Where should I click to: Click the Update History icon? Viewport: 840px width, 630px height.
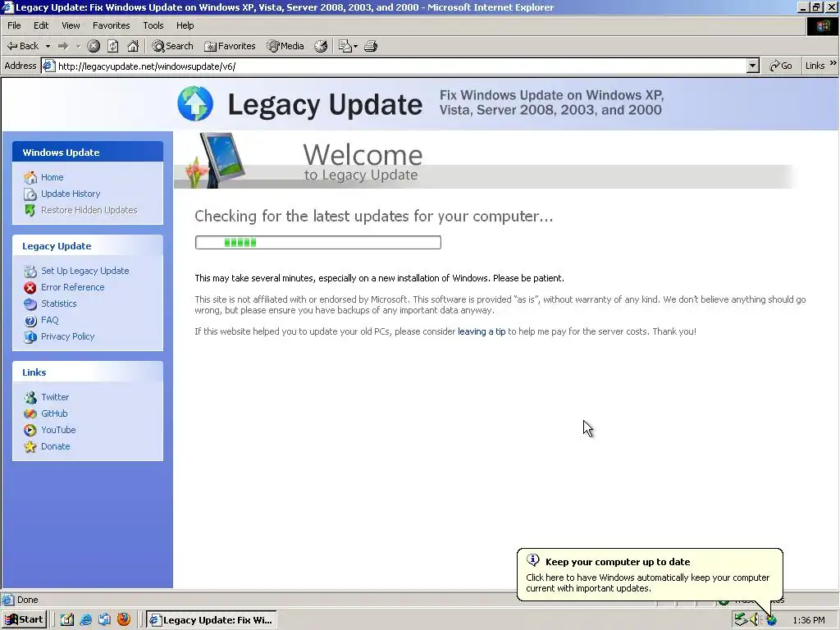pos(30,194)
